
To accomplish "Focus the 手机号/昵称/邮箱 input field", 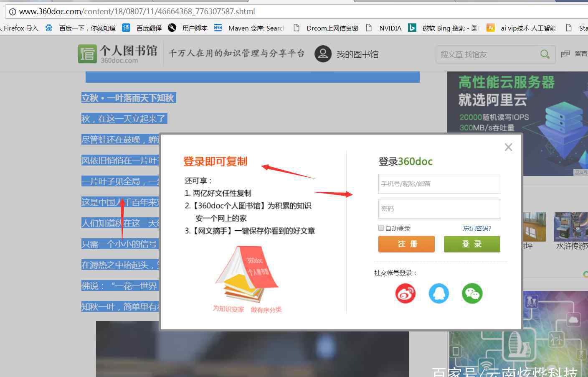I will [439, 183].
